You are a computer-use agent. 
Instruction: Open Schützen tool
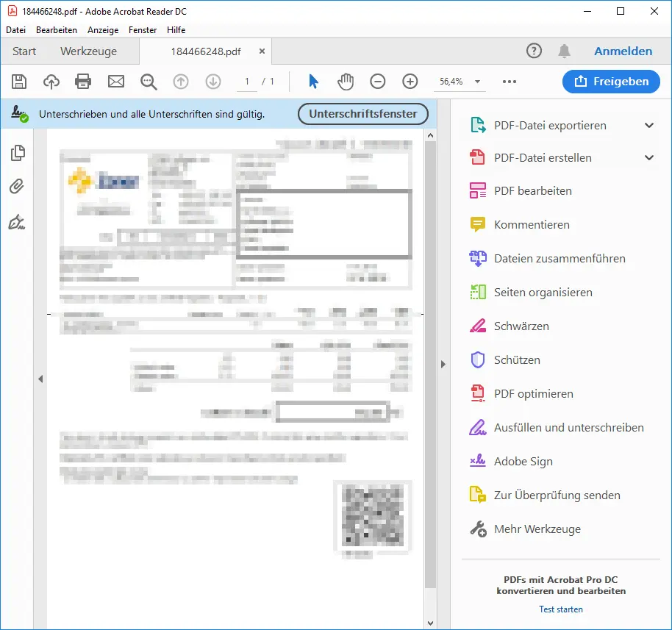pyautogui.click(x=517, y=360)
